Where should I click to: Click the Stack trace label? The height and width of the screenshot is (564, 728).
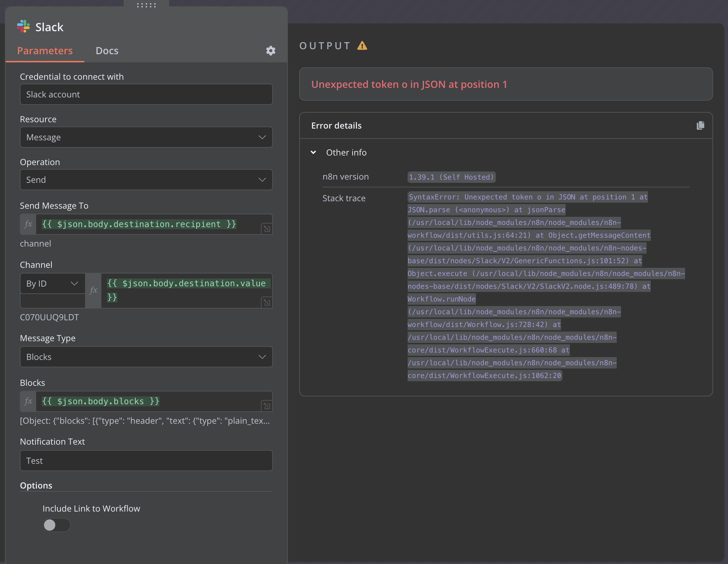[x=344, y=198]
